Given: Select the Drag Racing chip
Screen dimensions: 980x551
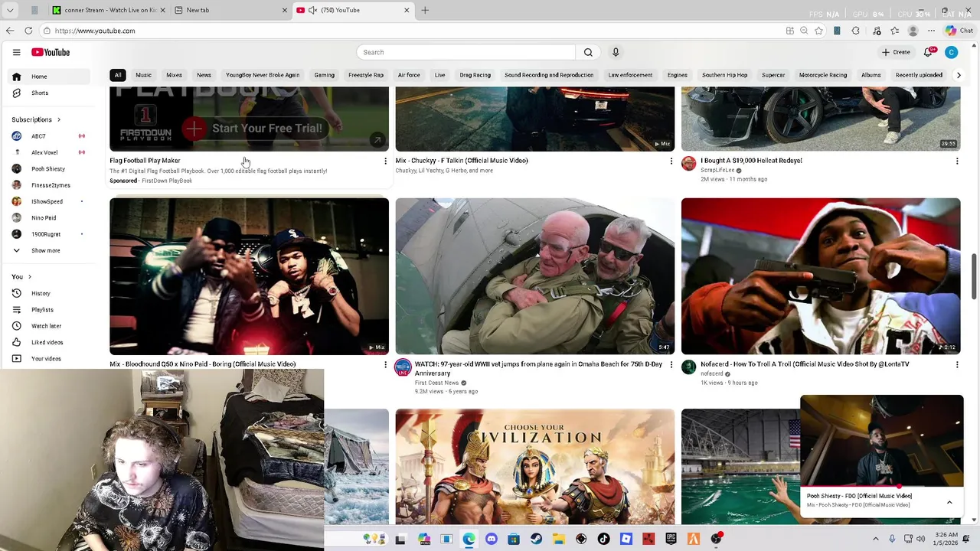Looking at the screenshot, I should (x=475, y=75).
